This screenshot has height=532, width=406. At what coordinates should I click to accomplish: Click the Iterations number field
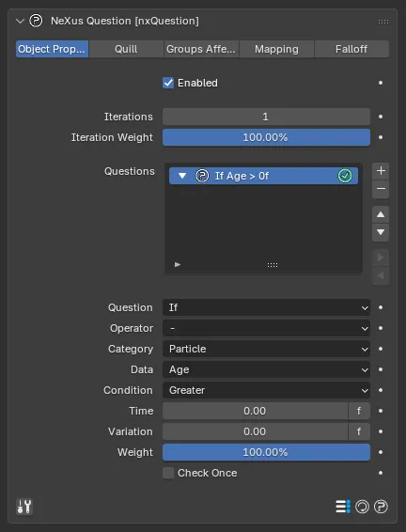266,117
